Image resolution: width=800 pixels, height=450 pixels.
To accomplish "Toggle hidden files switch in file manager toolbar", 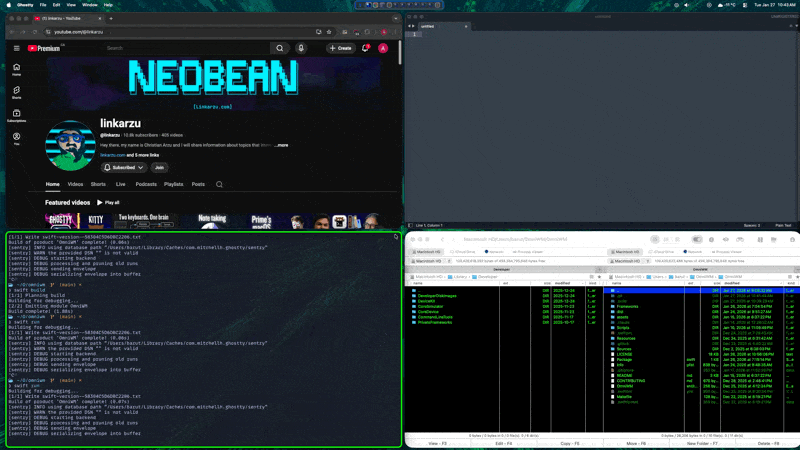I will pyautogui.click(x=697, y=239).
